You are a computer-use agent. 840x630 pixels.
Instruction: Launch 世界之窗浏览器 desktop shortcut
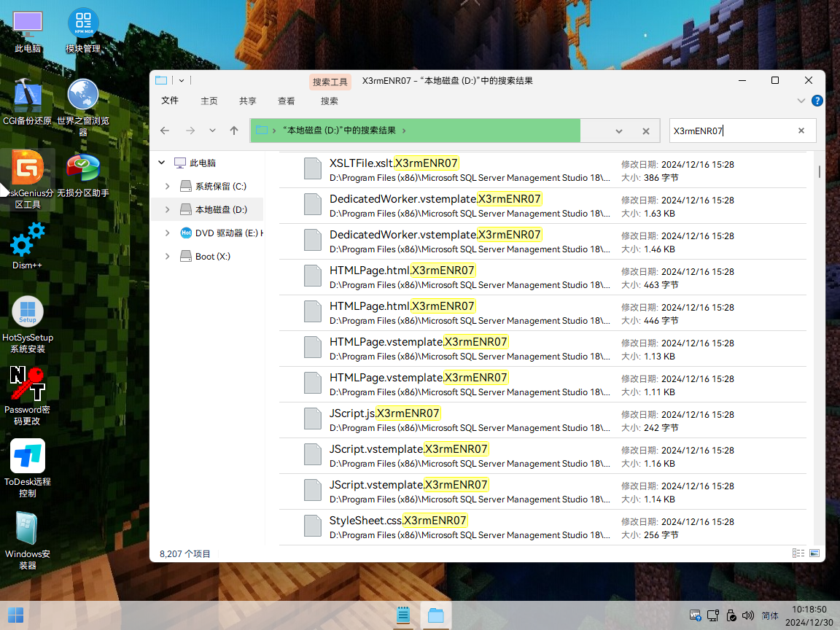pos(83,107)
